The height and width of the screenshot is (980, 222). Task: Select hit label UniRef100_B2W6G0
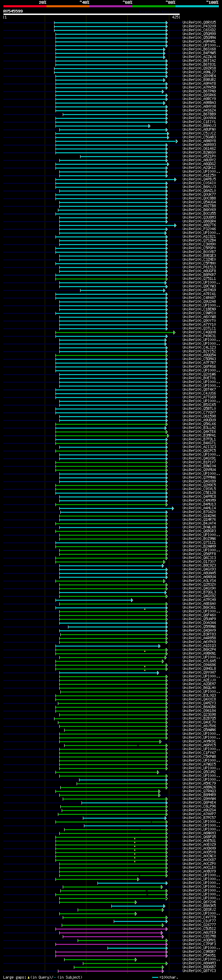tap(199, 152)
